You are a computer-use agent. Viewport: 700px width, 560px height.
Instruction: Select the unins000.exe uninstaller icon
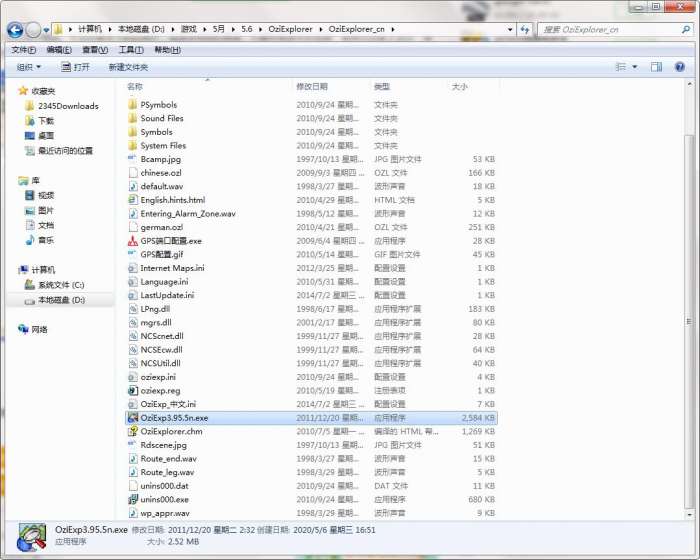[x=133, y=499]
